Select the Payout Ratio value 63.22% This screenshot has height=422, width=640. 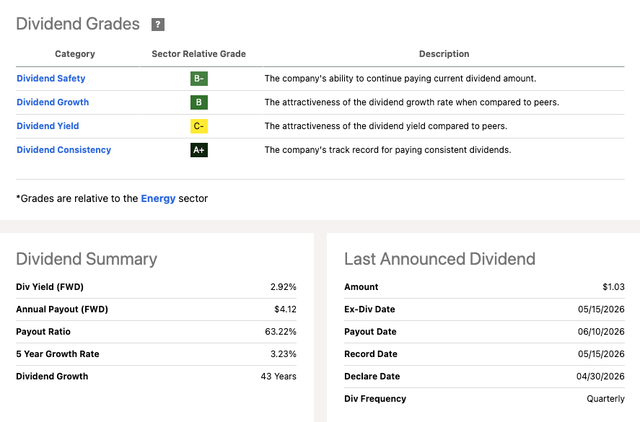tap(280, 331)
